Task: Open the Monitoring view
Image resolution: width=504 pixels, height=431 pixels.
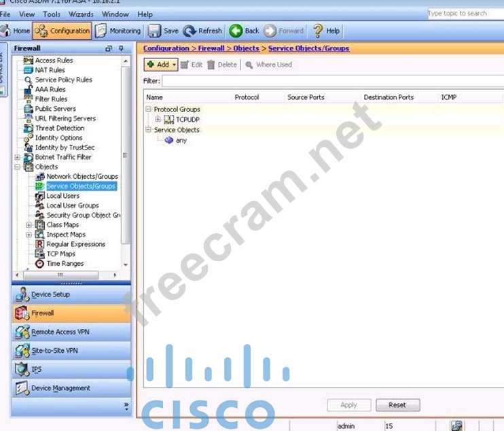Action: point(118,31)
